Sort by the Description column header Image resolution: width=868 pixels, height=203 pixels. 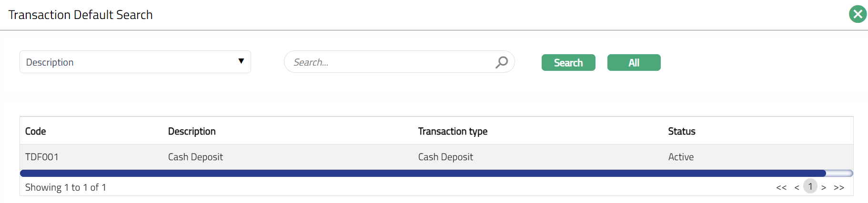point(192,131)
